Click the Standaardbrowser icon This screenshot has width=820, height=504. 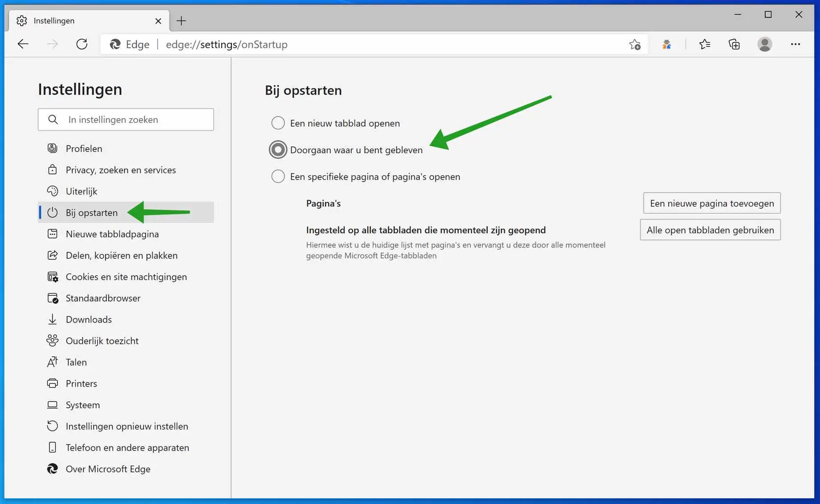click(x=53, y=298)
